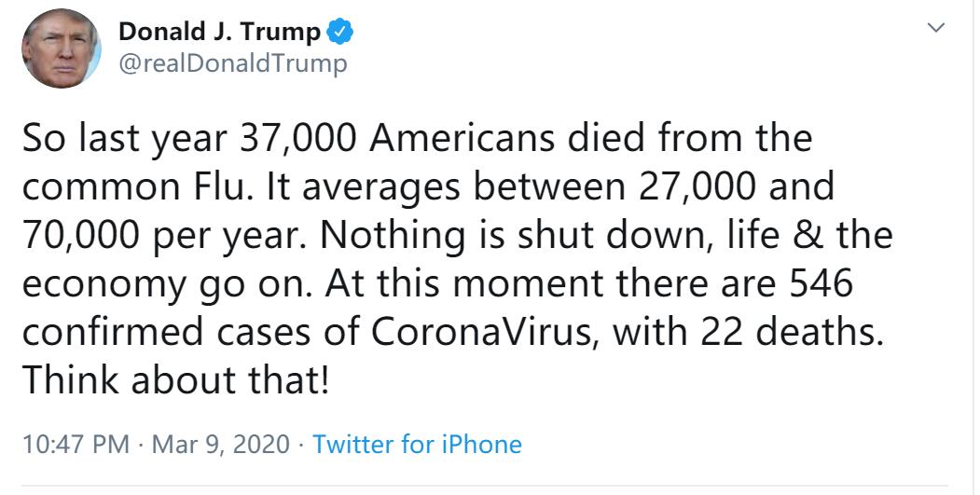Image resolution: width=980 pixels, height=495 pixels.
Task: Click the sentence 'Think about that!'
Action: pyautogui.click(x=175, y=379)
